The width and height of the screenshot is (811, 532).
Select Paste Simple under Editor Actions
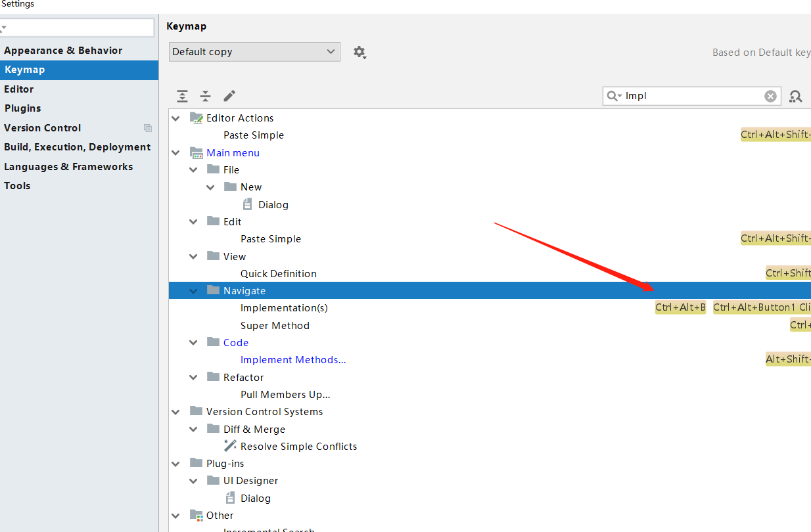(254, 135)
